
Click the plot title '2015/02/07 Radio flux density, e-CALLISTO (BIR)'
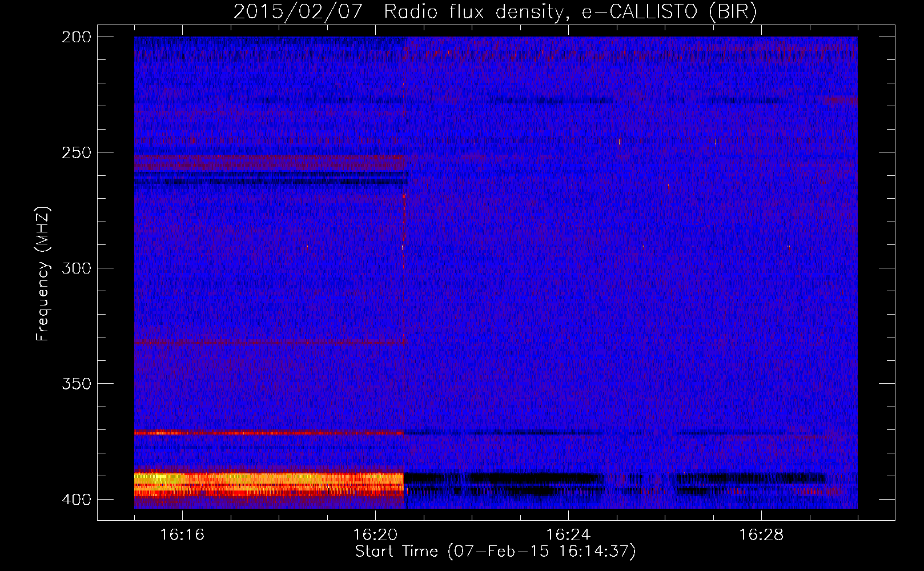click(x=495, y=11)
